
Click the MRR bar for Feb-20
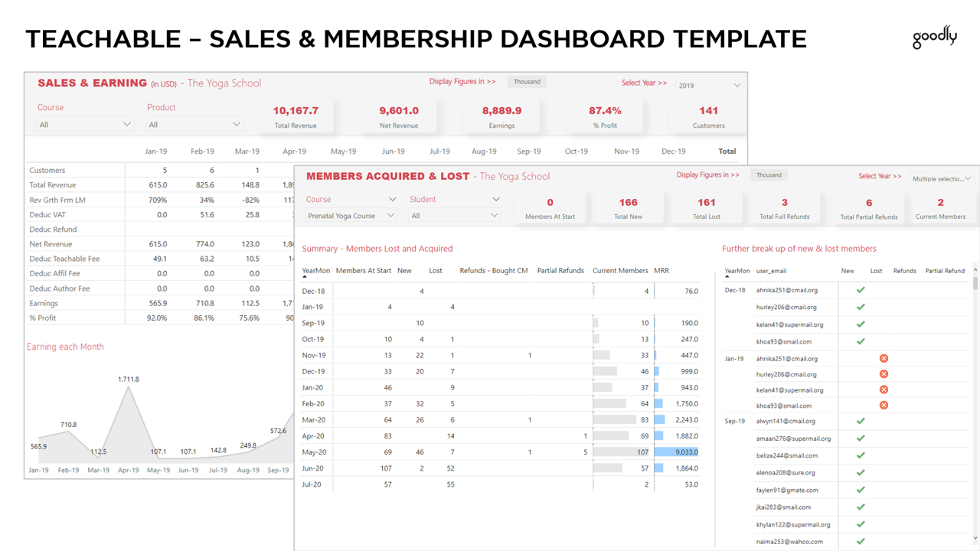(x=659, y=403)
